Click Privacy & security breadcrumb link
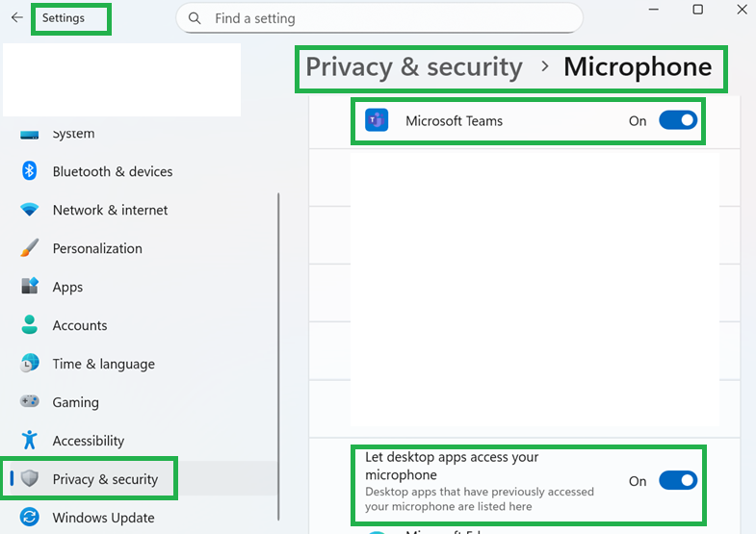The image size is (756, 534). tap(414, 67)
